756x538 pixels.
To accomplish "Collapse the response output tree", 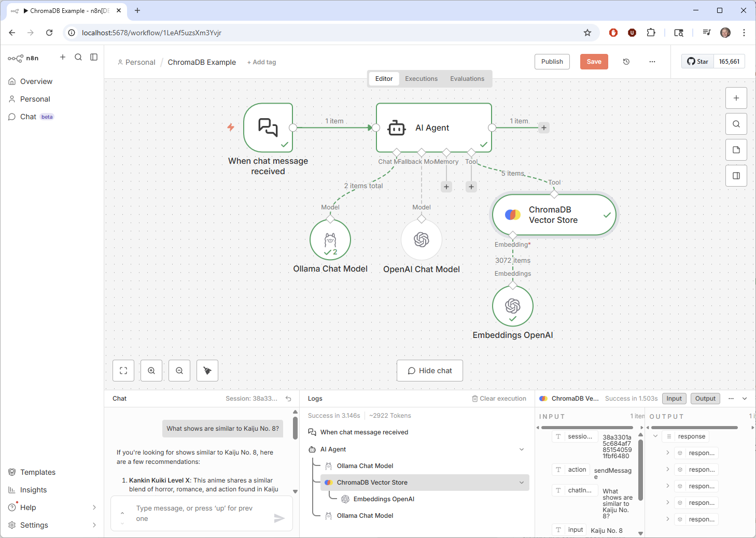I will coord(655,436).
